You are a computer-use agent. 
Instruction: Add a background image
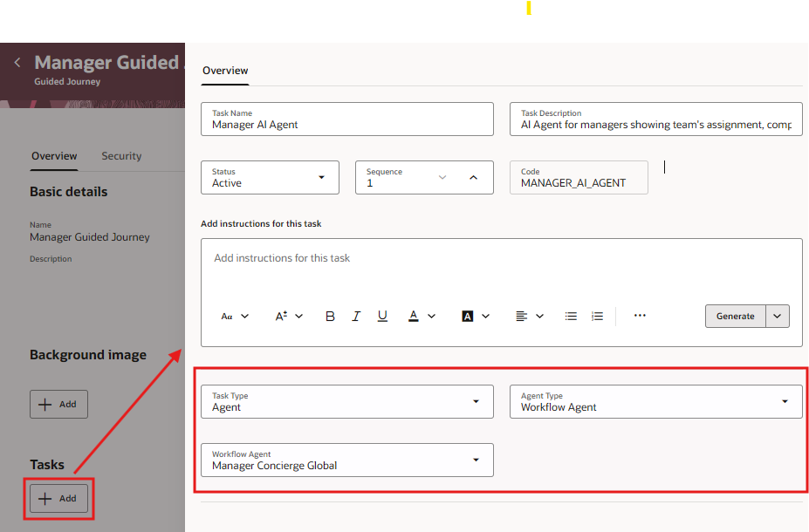(58, 404)
